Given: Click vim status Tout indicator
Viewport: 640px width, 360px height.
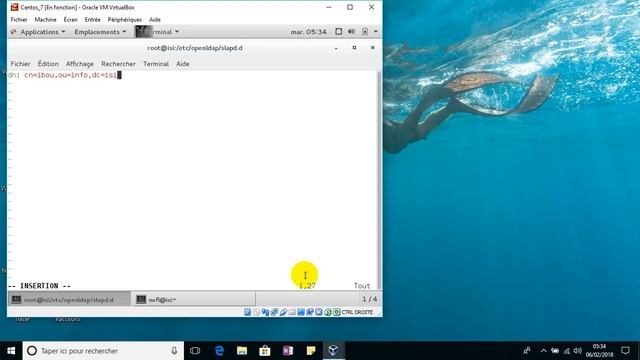Looking at the screenshot, I should [x=362, y=286].
